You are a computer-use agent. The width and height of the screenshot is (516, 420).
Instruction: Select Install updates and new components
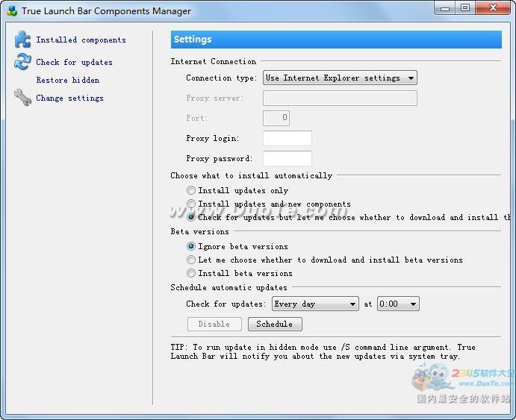[191, 204]
